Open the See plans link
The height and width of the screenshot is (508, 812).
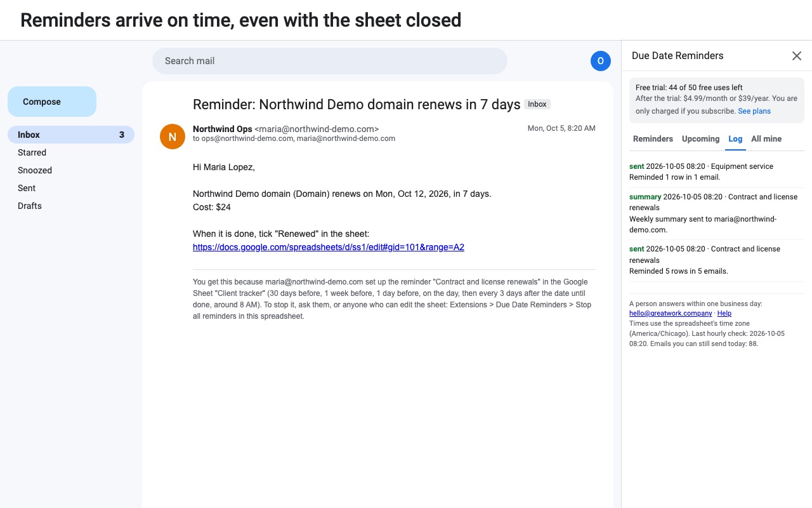(754, 111)
